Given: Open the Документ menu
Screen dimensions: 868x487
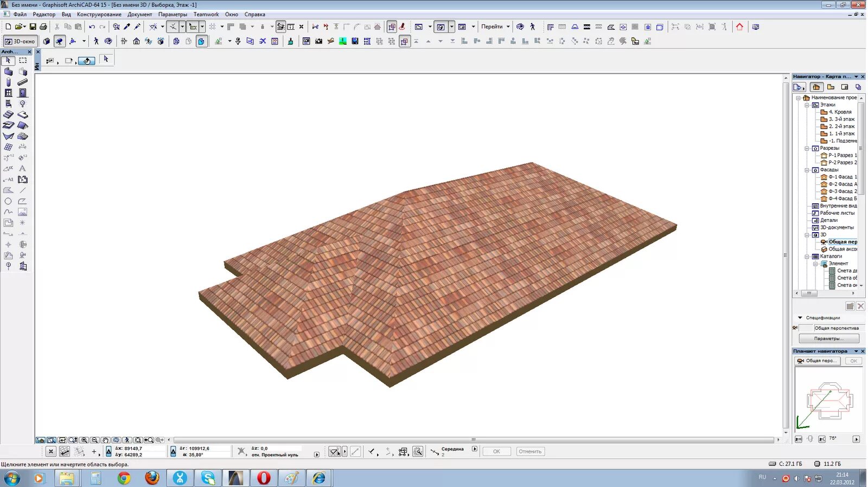Looking at the screenshot, I should pos(140,15).
